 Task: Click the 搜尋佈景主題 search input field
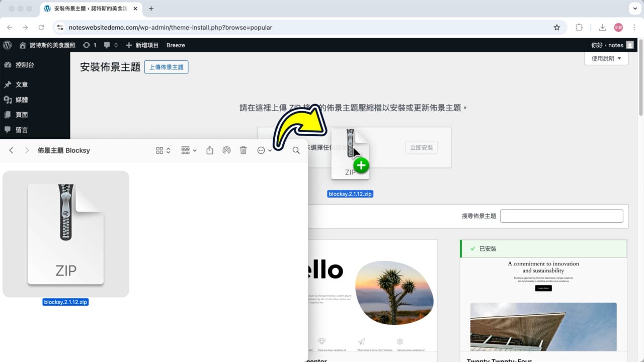tap(561, 216)
